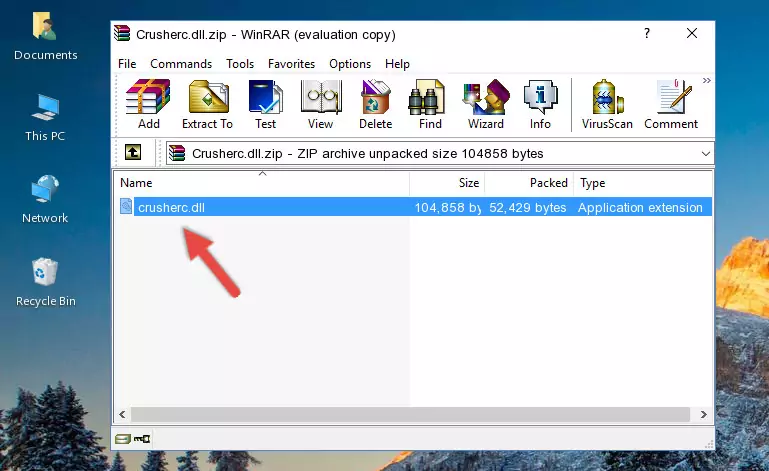Select the Recycle Bin desktop icon
769x471 pixels.
46,282
